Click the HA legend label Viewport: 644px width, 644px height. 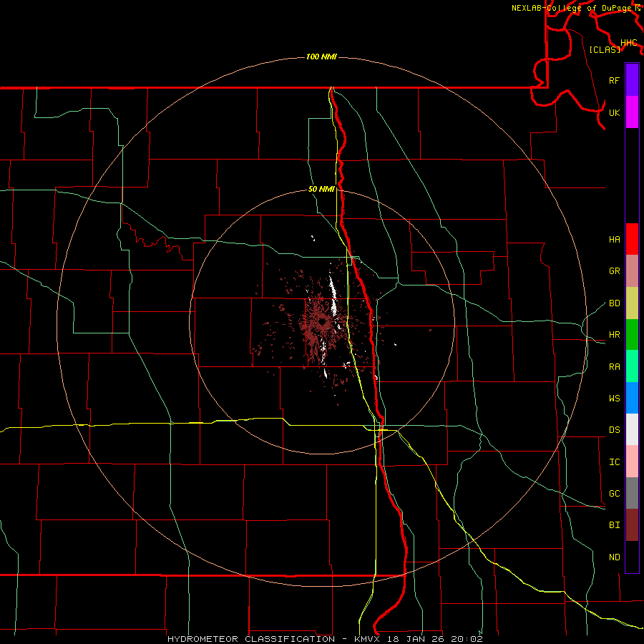pyautogui.click(x=614, y=239)
